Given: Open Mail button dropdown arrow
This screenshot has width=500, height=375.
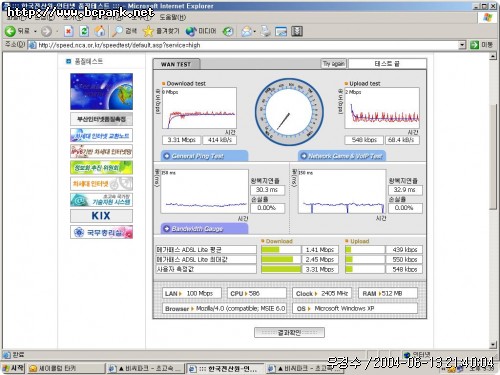Looking at the screenshot, I should click(255, 32).
